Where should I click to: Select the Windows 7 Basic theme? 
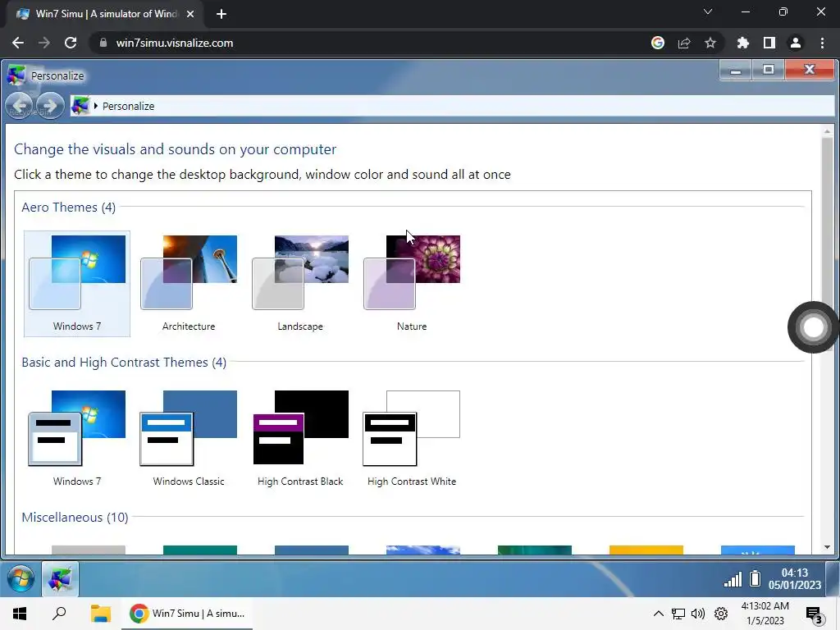tap(77, 439)
